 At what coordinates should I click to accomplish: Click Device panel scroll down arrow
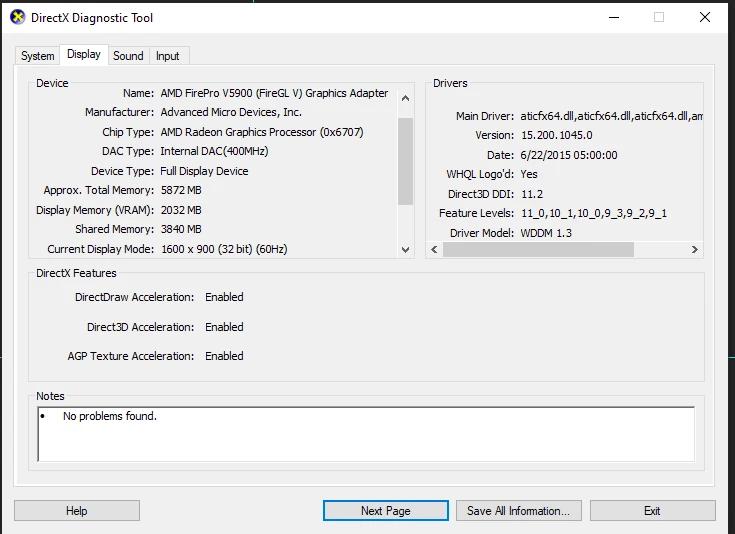point(405,249)
